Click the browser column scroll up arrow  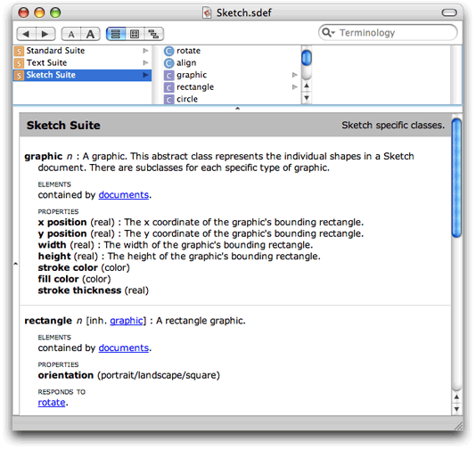(307, 86)
